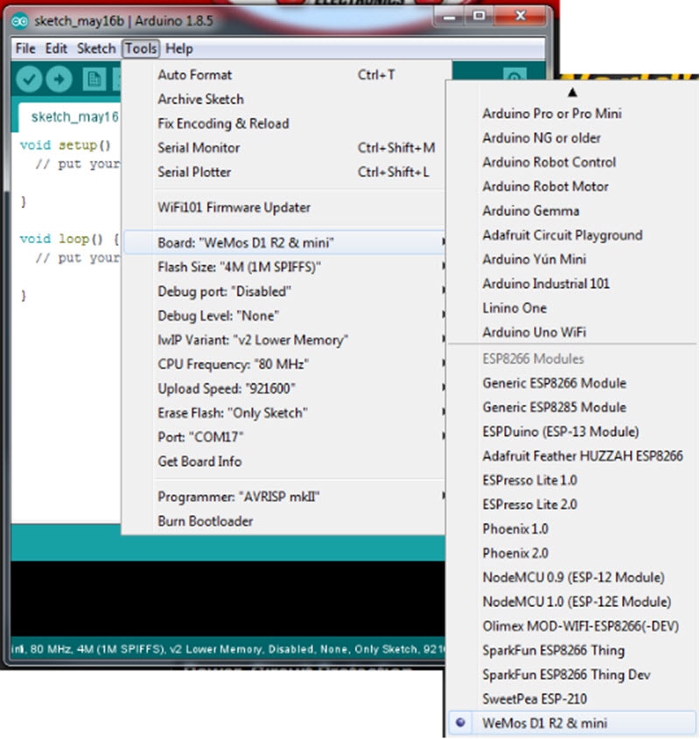
Task: Open the File menu
Action: [x=24, y=48]
